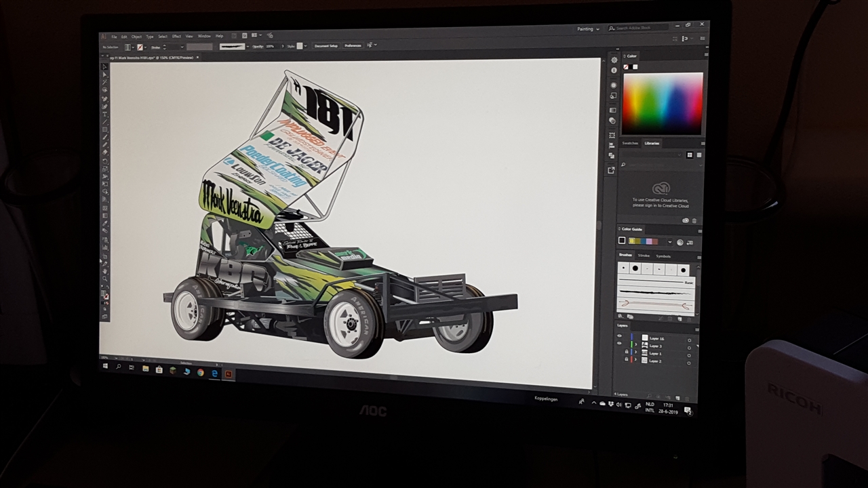868x488 pixels.
Task: Open the Align panel icon in dock
Action: pos(612,146)
